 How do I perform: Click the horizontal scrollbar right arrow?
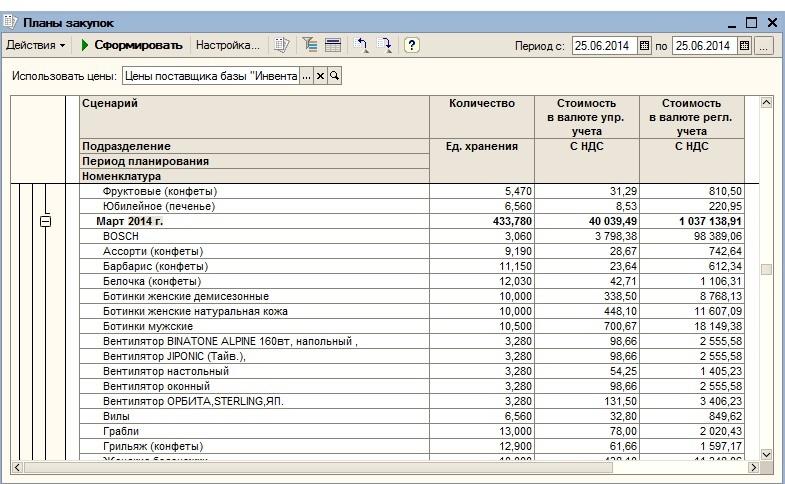pyautogui.click(x=753, y=467)
